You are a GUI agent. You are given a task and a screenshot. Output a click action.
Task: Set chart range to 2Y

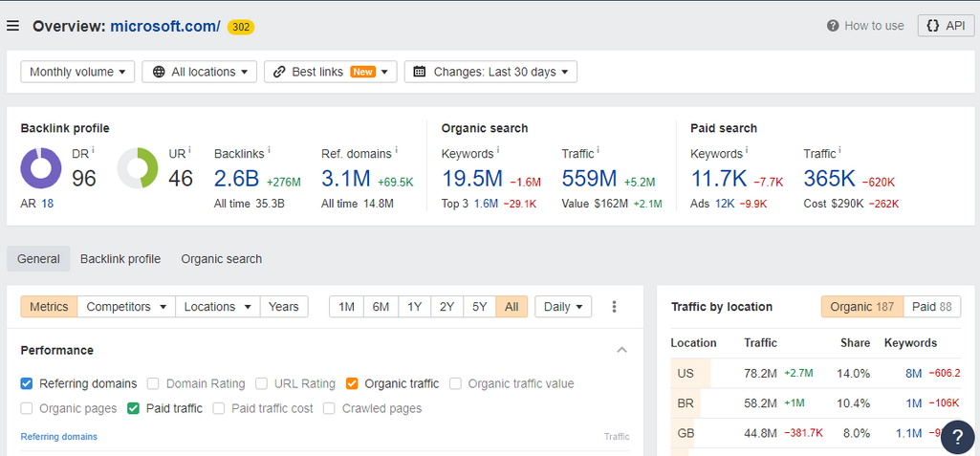446,307
